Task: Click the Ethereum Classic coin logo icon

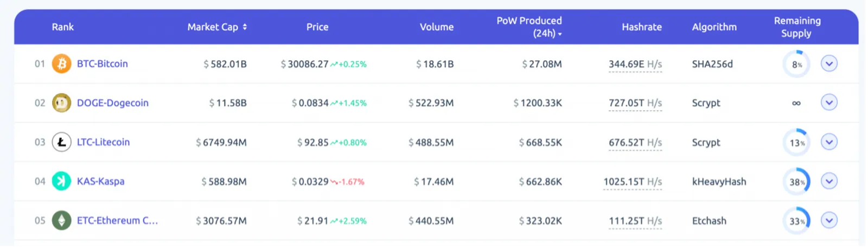Action: [61, 220]
